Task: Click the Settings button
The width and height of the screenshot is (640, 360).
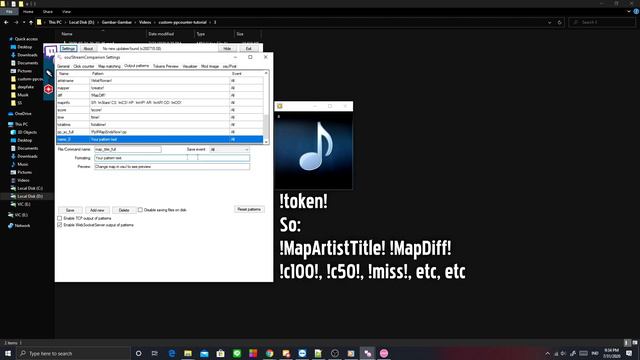Action: coord(68,49)
